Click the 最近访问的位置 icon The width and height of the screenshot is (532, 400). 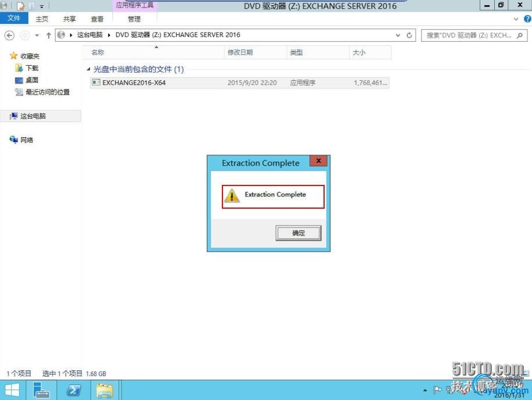click(19, 92)
